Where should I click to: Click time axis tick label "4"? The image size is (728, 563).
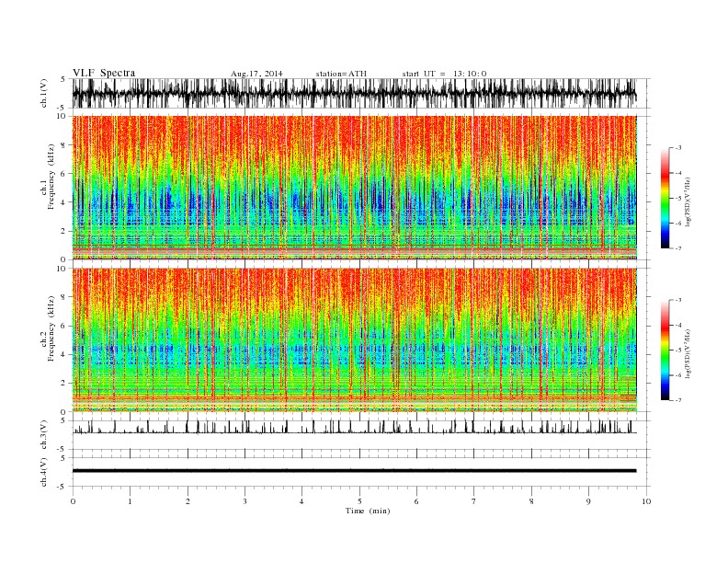[301, 501]
